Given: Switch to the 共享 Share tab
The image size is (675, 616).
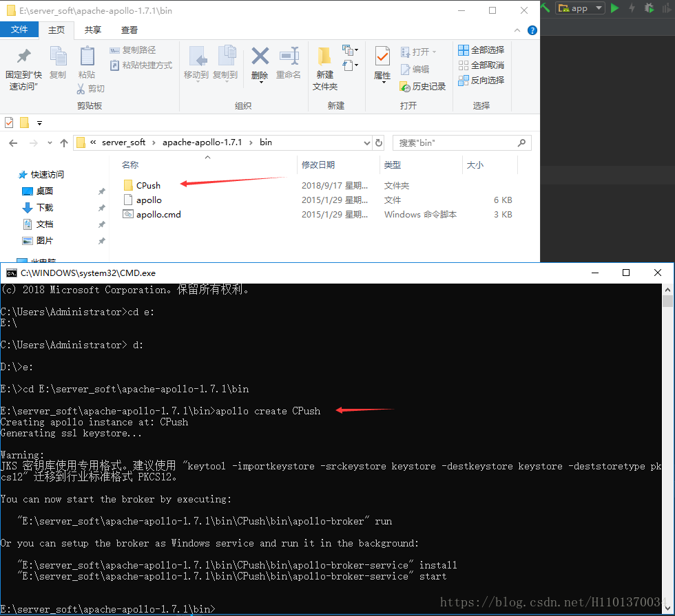Looking at the screenshot, I should [x=93, y=30].
